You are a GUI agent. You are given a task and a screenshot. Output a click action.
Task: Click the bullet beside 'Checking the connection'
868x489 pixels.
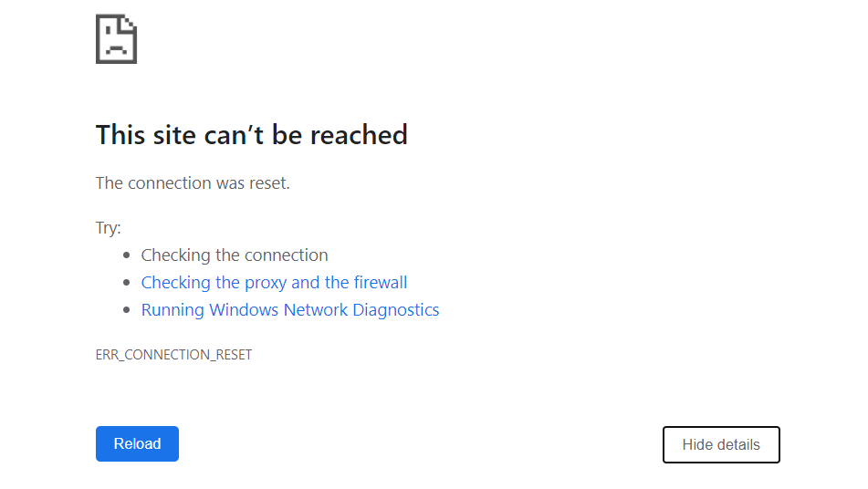tap(127, 255)
